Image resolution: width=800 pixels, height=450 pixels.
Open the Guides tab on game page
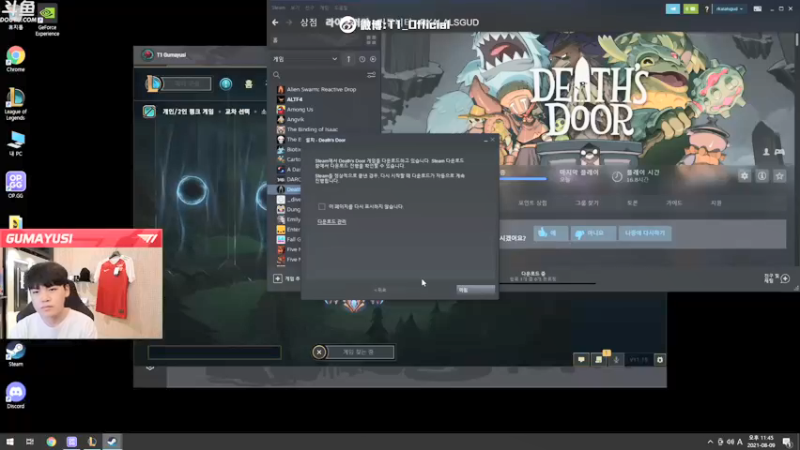point(674,203)
